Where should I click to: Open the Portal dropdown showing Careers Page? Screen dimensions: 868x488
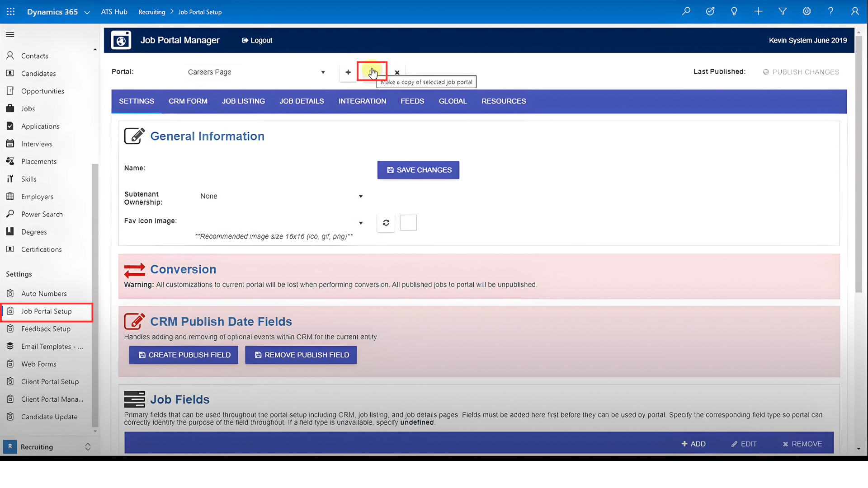pos(256,72)
